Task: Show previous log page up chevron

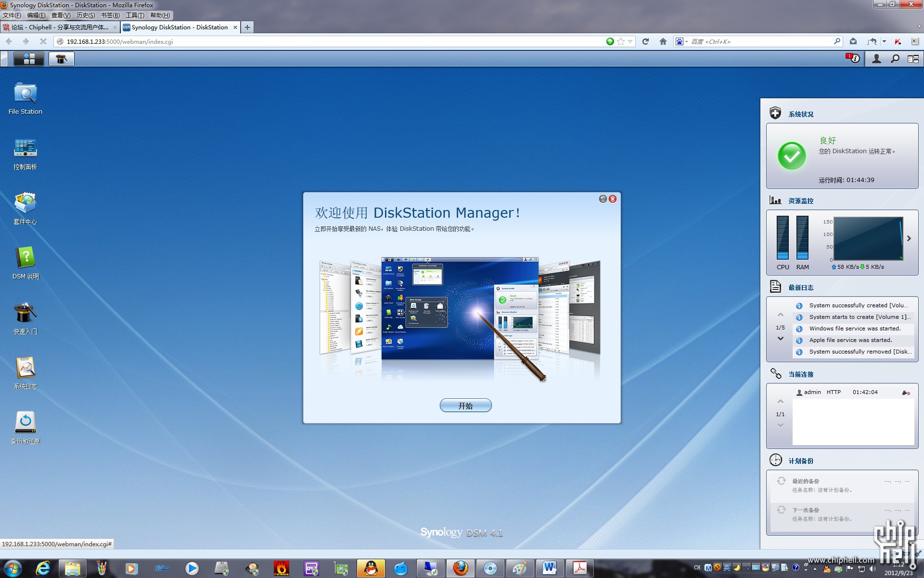Action: click(x=781, y=315)
